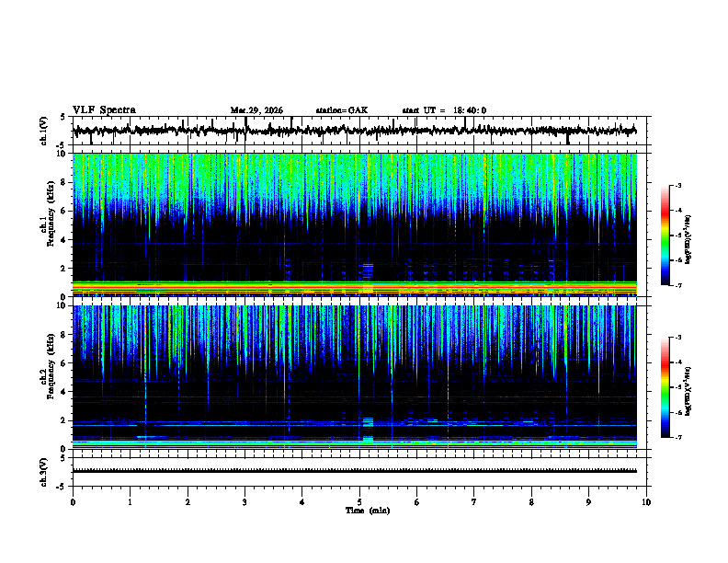This screenshot has width=728, height=563.
Task: Click the "6" kHz tick on ch.2 frequency axis
Action: (64, 363)
